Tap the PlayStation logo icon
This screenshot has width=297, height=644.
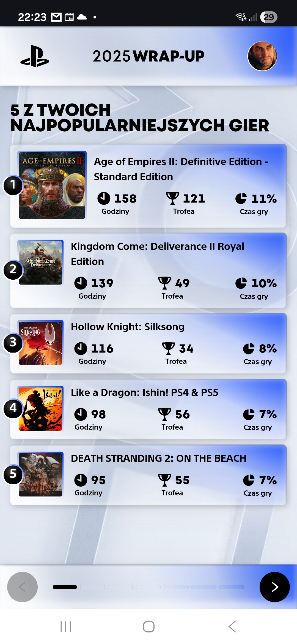35,56
